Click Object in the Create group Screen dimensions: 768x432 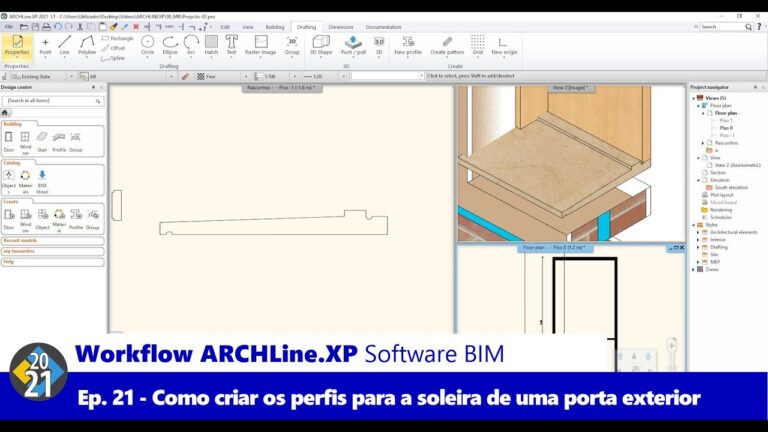point(43,219)
